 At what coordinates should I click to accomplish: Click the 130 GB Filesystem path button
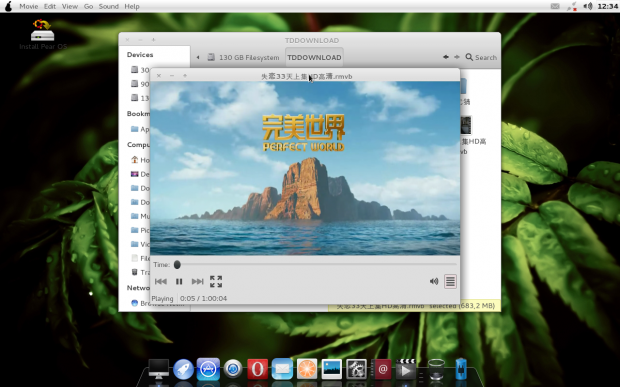(244, 57)
